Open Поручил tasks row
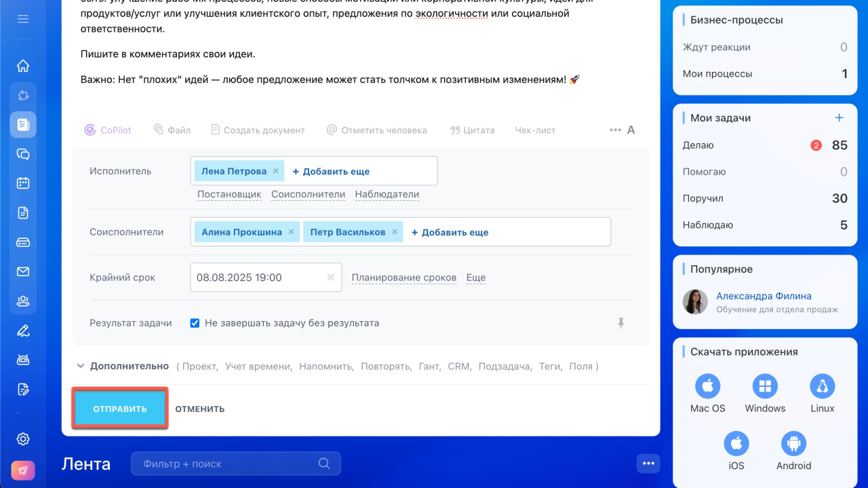Viewport: 868px width, 488px height. point(765,198)
